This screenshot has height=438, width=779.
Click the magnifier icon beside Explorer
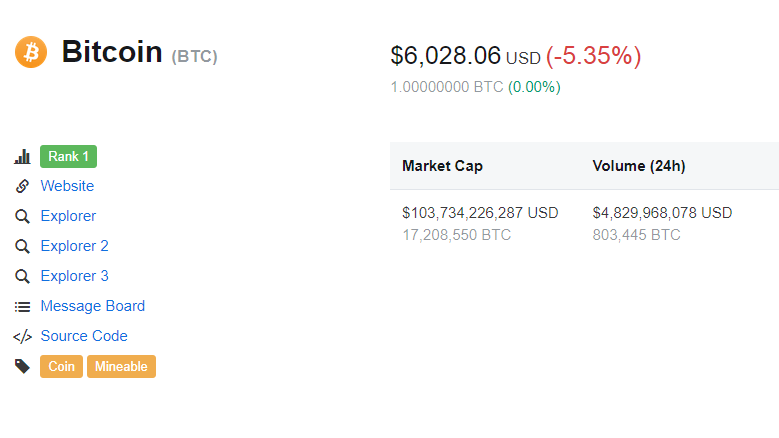coord(22,216)
